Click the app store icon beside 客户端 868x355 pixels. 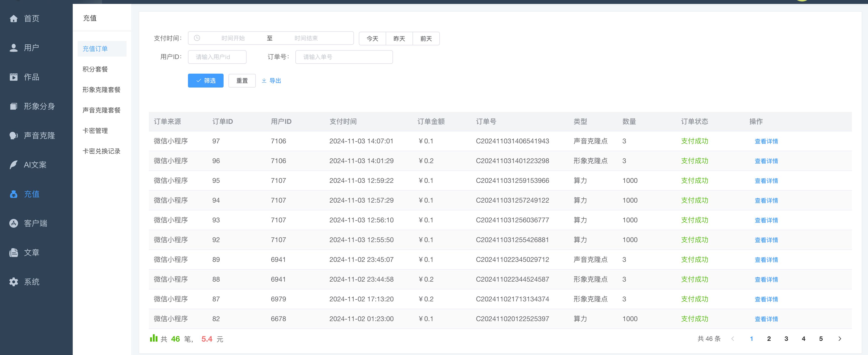13,223
